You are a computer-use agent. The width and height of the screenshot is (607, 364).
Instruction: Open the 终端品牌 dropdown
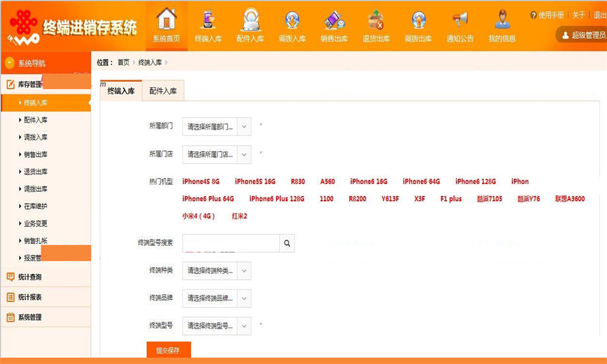click(243, 298)
